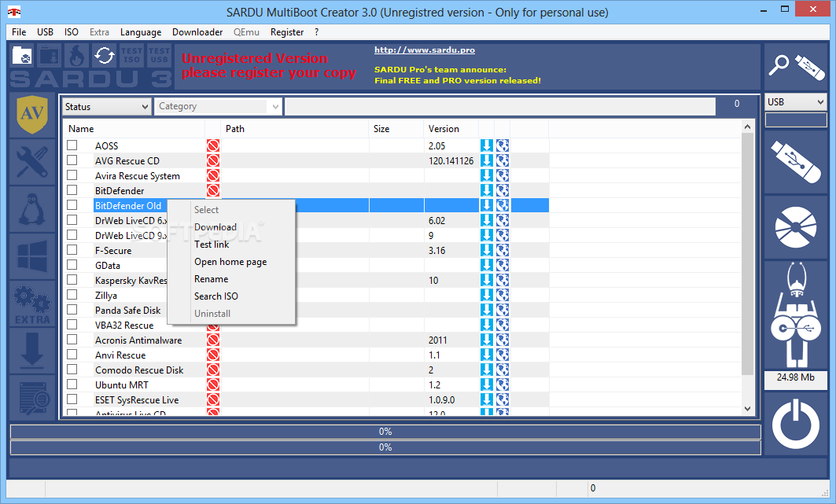Open the report magnifier sidebar icon
The width and height of the screenshot is (836, 504).
point(32,397)
